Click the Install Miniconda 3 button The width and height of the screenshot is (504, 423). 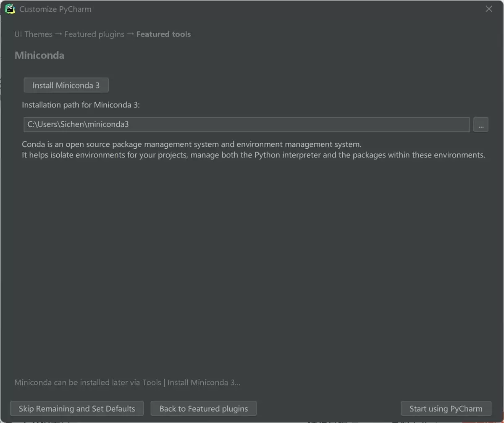66,85
